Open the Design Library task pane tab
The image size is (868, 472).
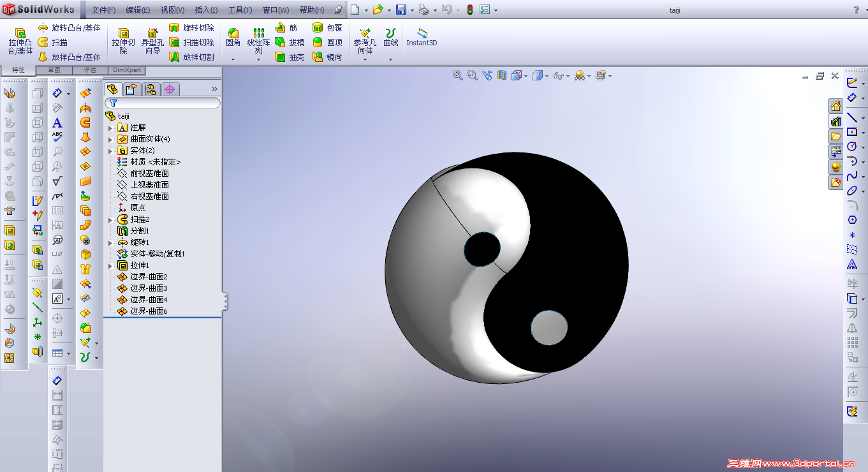click(835, 121)
